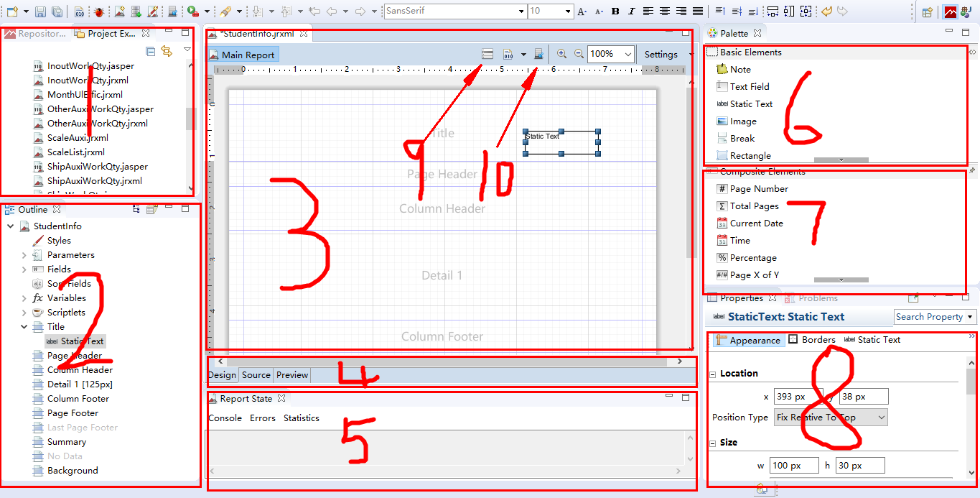Align text left in toolbar

648,11
